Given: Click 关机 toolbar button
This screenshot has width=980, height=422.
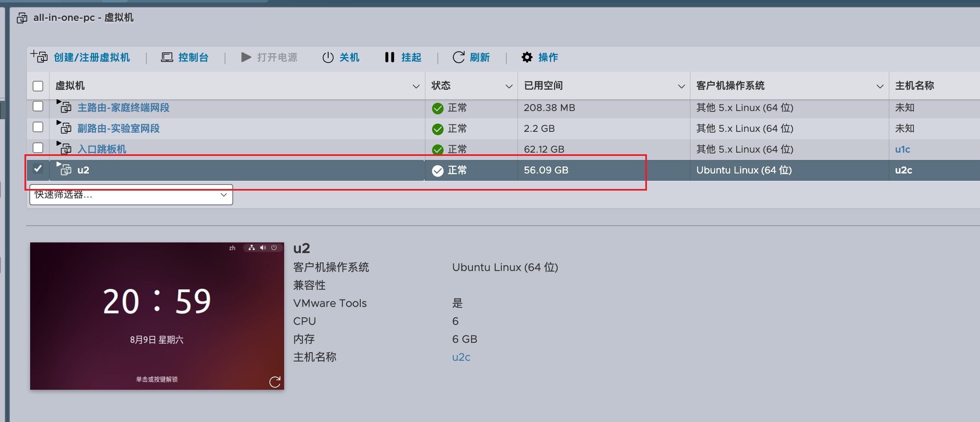Looking at the screenshot, I should [341, 57].
